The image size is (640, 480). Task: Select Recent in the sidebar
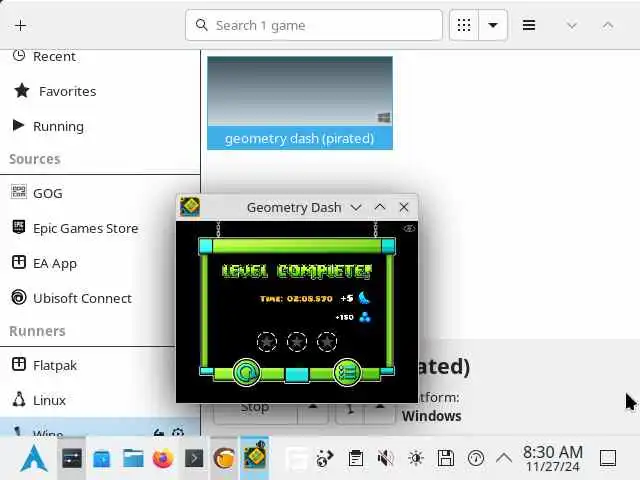100,56
